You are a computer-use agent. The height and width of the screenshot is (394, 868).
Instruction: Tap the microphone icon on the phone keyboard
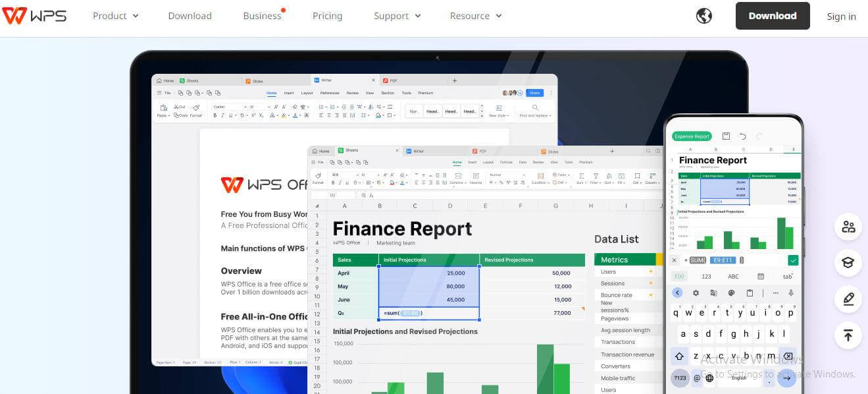coord(791,293)
